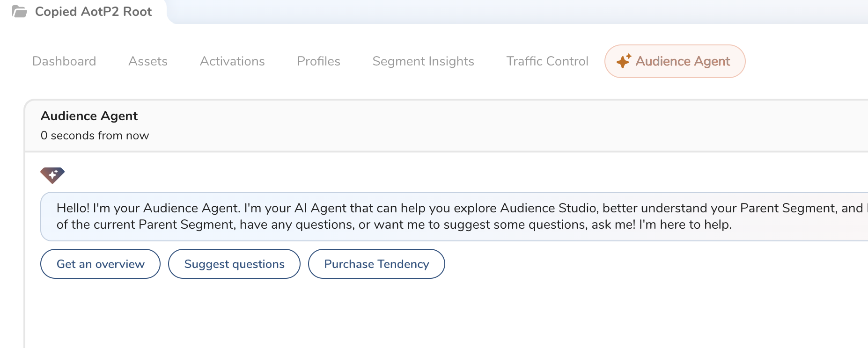Open the Dashboard tab
868x348 pixels.
click(64, 61)
